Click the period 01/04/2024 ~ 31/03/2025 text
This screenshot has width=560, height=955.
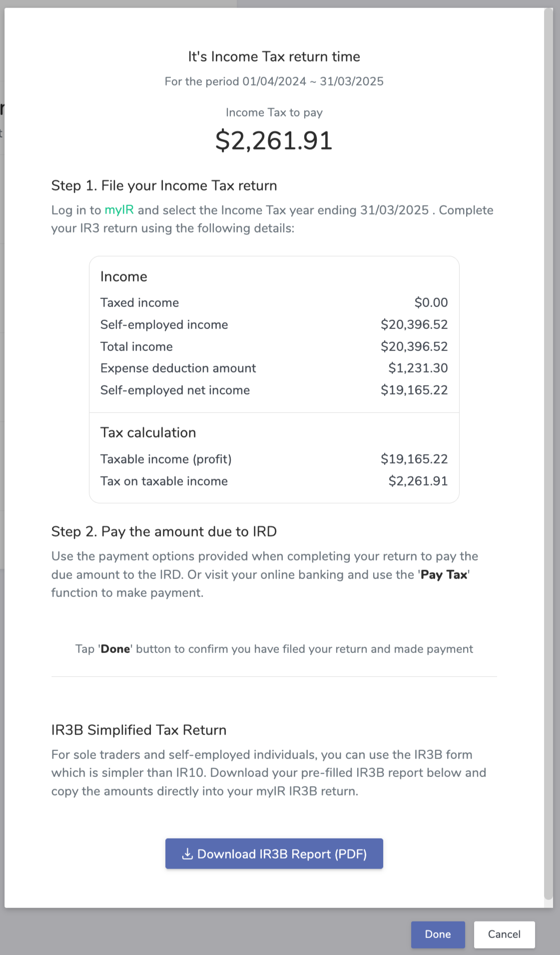(274, 81)
